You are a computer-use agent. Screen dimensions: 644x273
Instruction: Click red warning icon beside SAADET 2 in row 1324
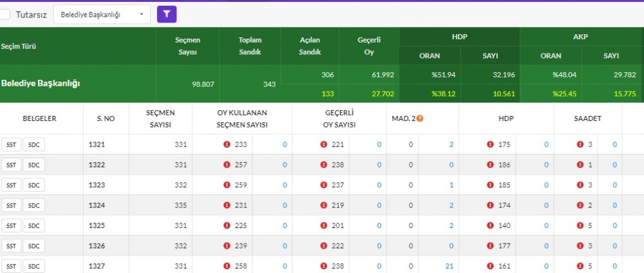tap(580, 205)
